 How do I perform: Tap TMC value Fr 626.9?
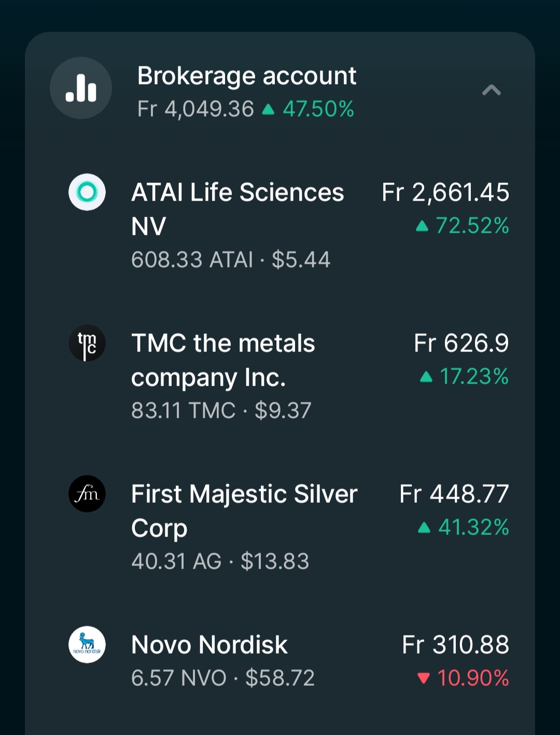[461, 343]
